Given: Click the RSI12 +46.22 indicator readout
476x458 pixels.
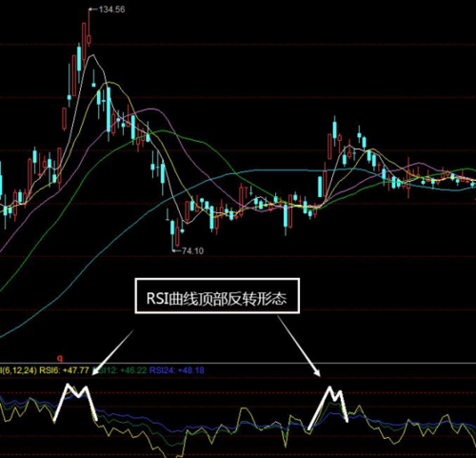Looking at the screenshot, I should click(x=120, y=370).
